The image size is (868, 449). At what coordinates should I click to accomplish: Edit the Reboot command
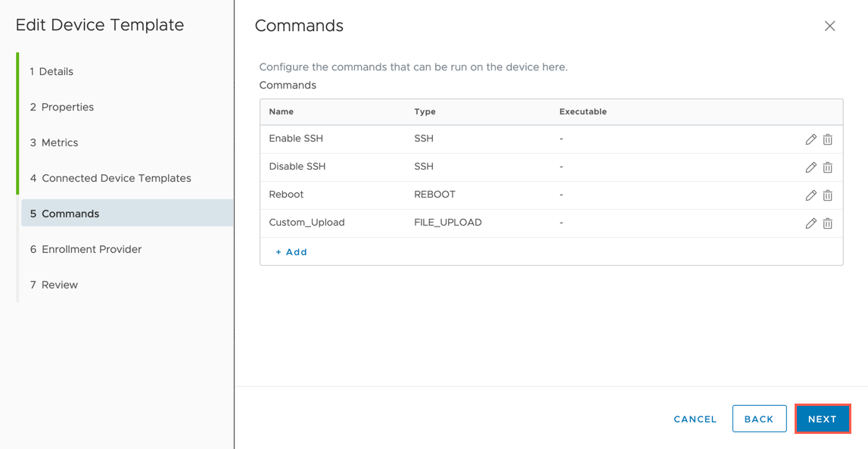point(810,195)
